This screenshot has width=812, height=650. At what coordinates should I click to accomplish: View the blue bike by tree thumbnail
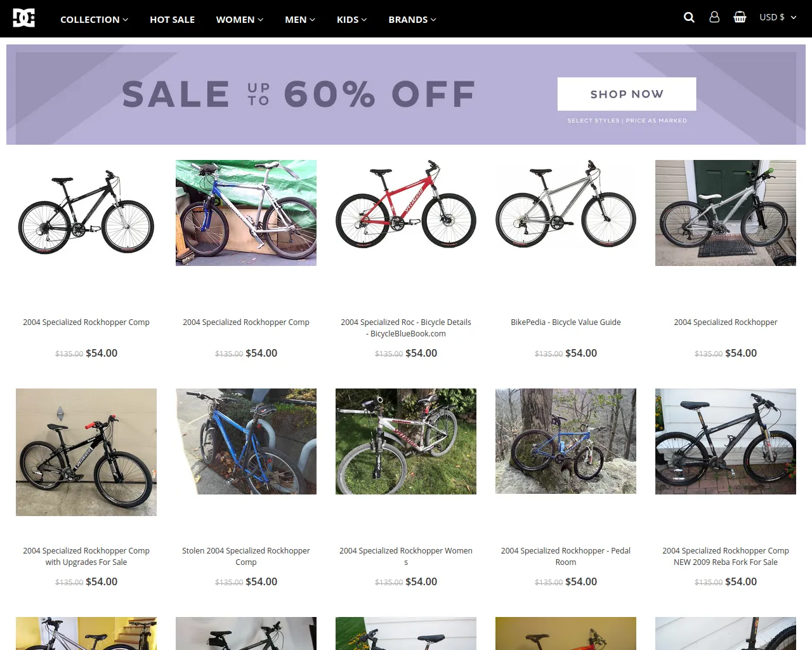pyautogui.click(x=566, y=441)
